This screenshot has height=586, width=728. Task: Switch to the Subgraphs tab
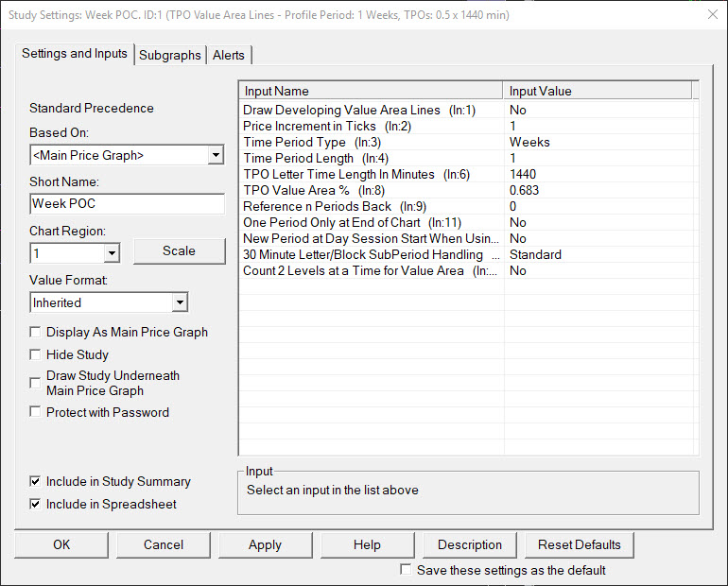tap(170, 55)
